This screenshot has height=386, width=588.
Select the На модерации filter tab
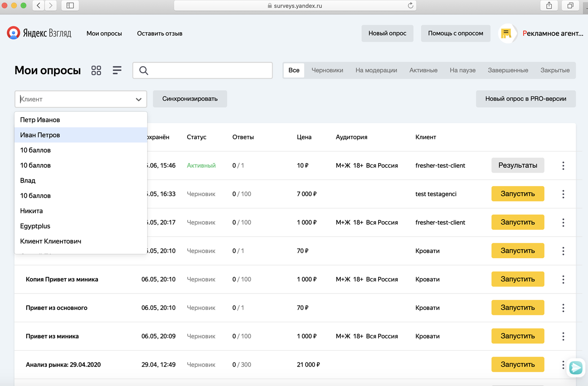376,70
